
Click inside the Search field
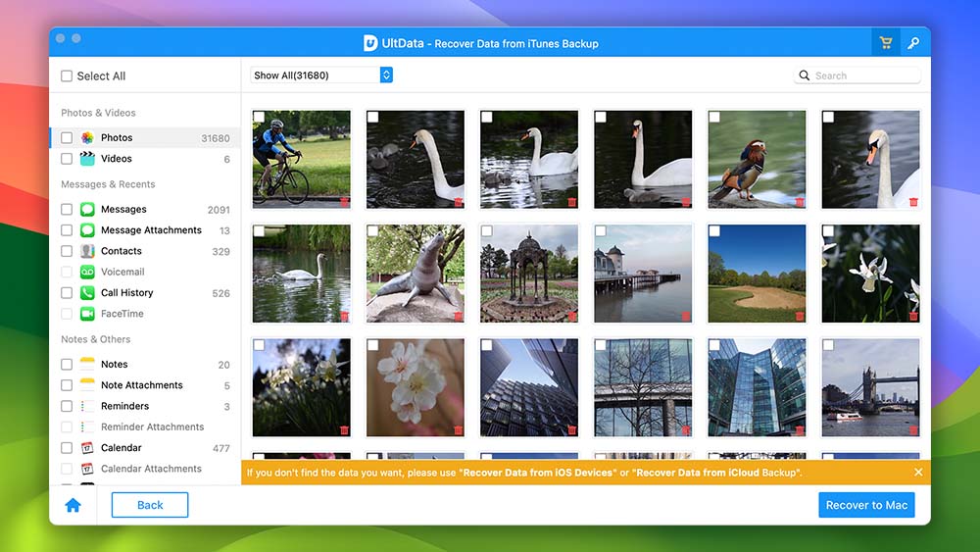(857, 75)
